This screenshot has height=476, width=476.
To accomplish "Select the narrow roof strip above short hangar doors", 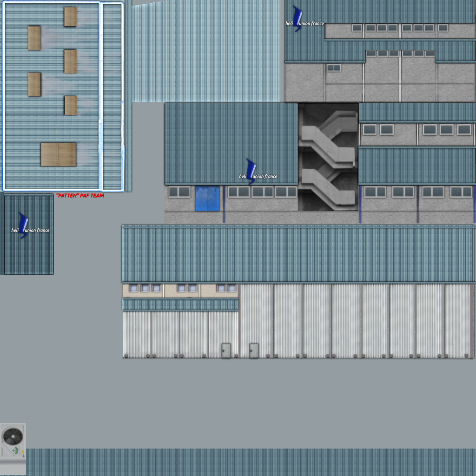I will pos(180,304).
